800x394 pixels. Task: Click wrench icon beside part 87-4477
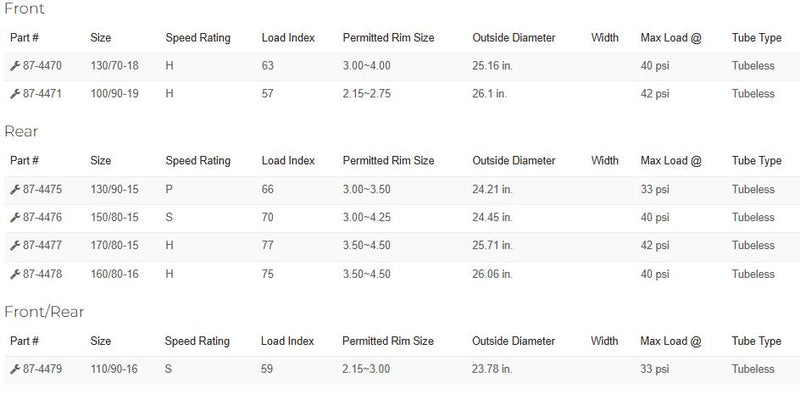point(15,245)
